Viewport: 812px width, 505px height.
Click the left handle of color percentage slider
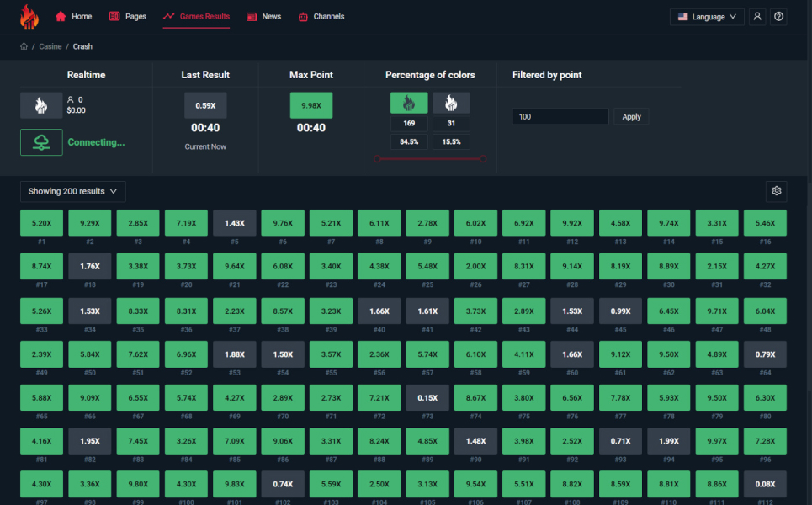point(377,158)
